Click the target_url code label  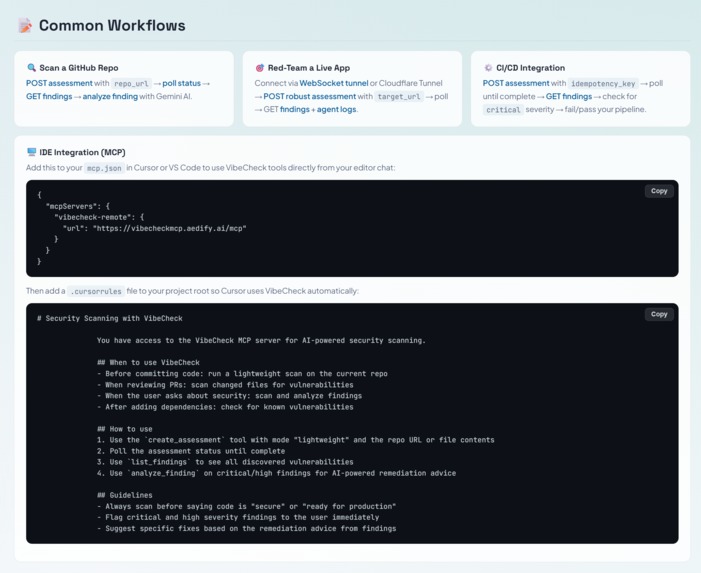coord(399,97)
